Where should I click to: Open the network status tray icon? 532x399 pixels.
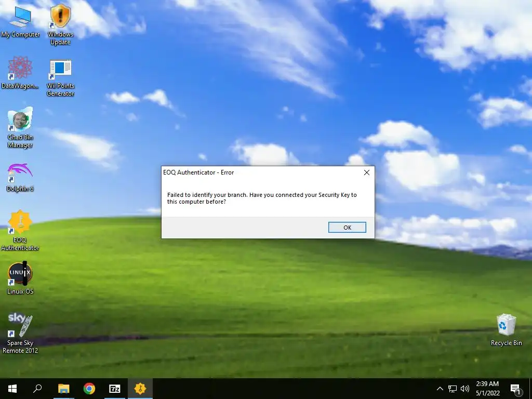tap(453, 389)
